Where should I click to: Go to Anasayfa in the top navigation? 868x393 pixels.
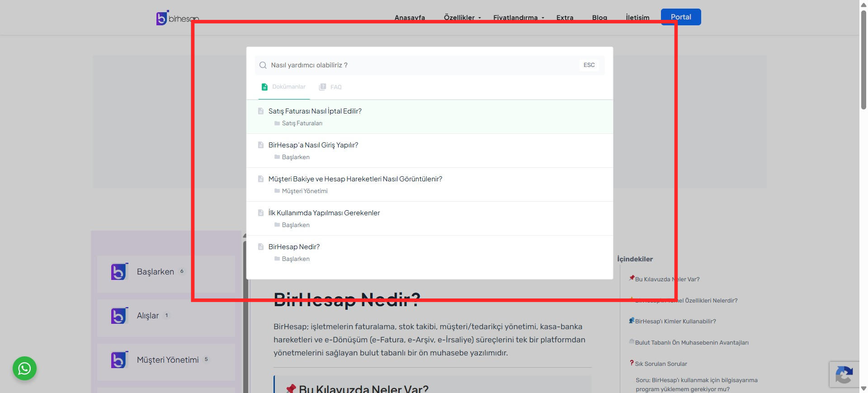[410, 18]
